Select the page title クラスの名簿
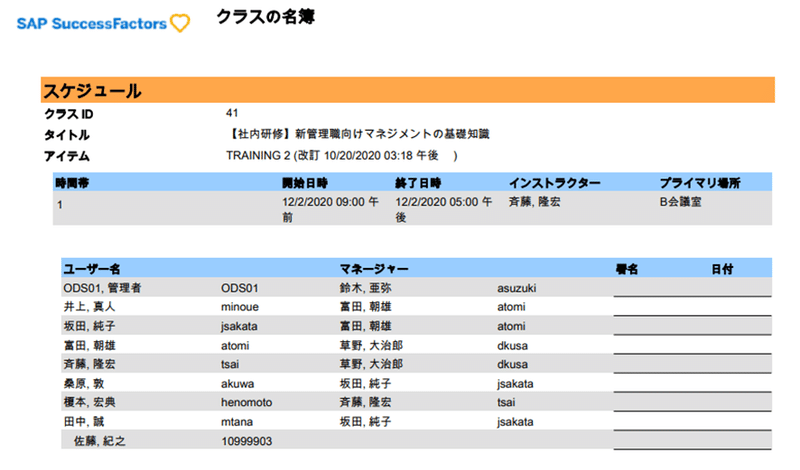The image size is (800, 470). click(265, 17)
